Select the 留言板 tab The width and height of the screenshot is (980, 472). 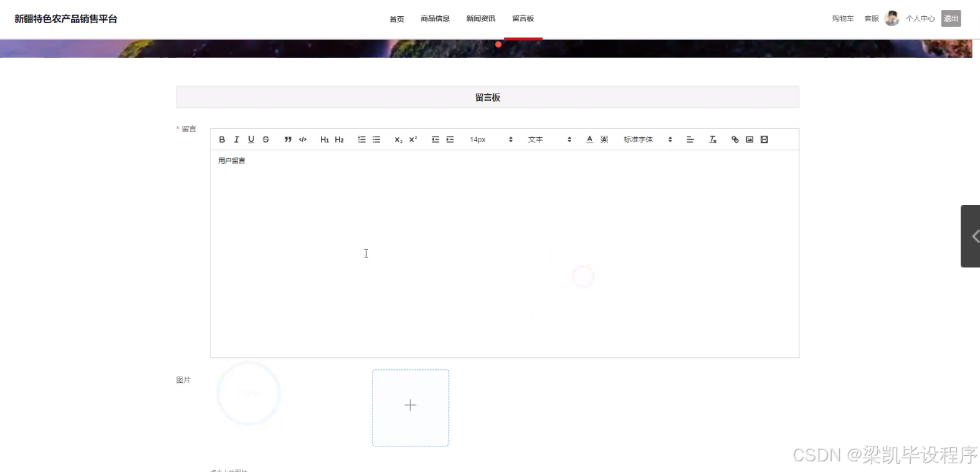click(523, 19)
